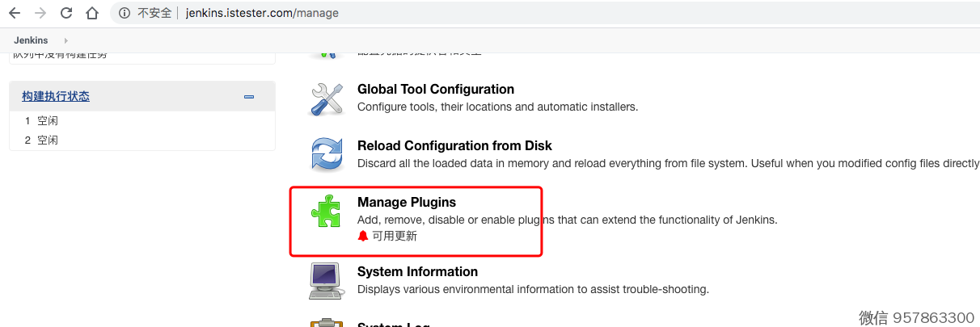This screenshot has height=327, width=980.
Task: Click the Global Tool Configuration wrench icon
Action: 327,99
